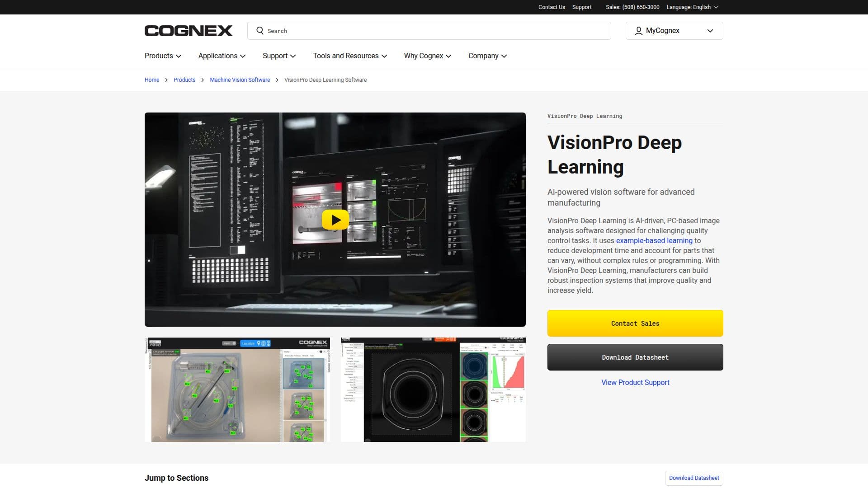
Task: Expand the Products menu
Action: 163,56
